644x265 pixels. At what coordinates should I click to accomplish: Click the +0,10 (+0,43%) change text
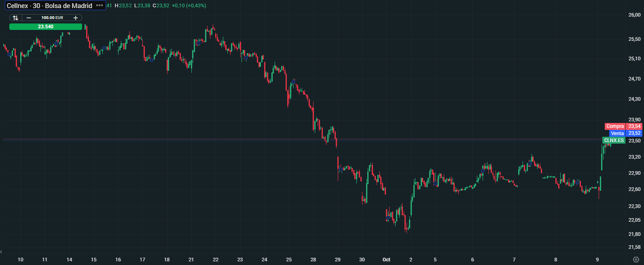(x=189, y=6)
